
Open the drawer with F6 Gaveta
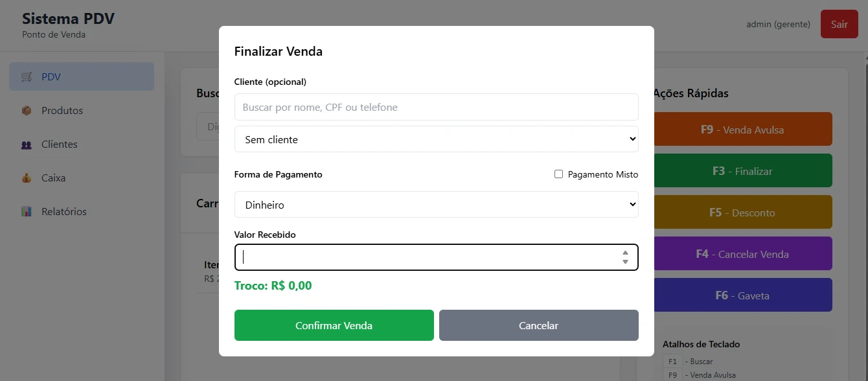point(742,295)
